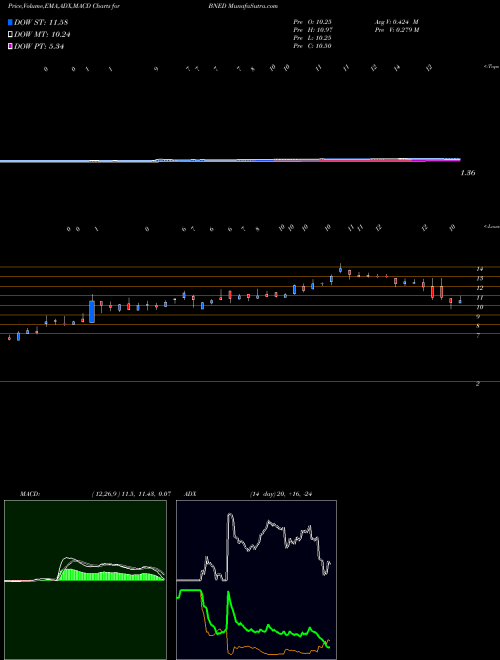The height and width of the screenshot is (660, 500).
Task: Click the price axis label 10
Action: (479, 307)
